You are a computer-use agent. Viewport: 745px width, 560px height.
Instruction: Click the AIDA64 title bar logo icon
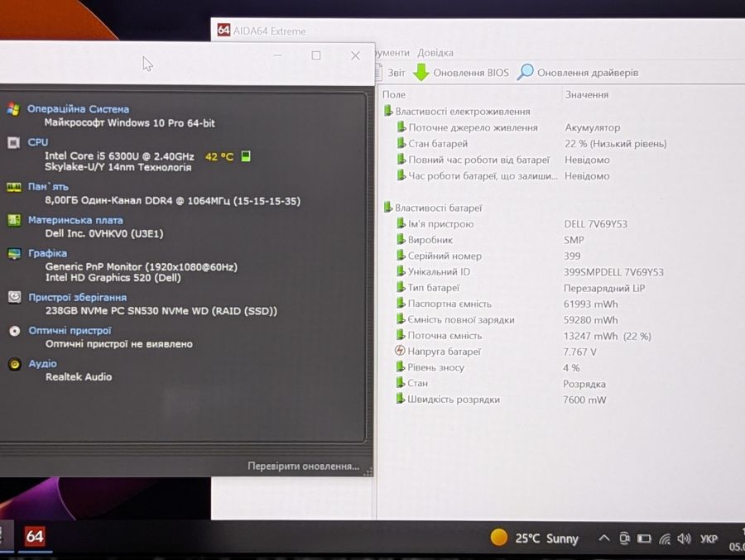coord(223,31)
